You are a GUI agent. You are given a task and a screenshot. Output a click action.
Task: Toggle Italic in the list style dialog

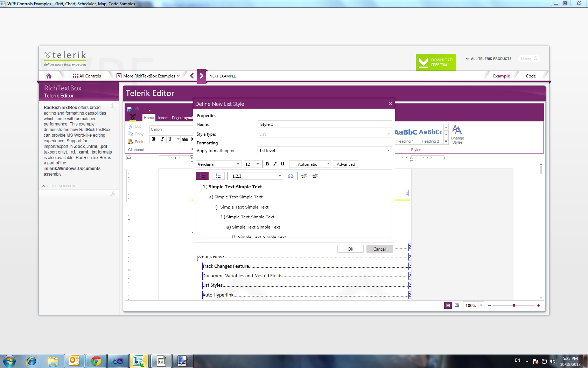tap(275, 164)
